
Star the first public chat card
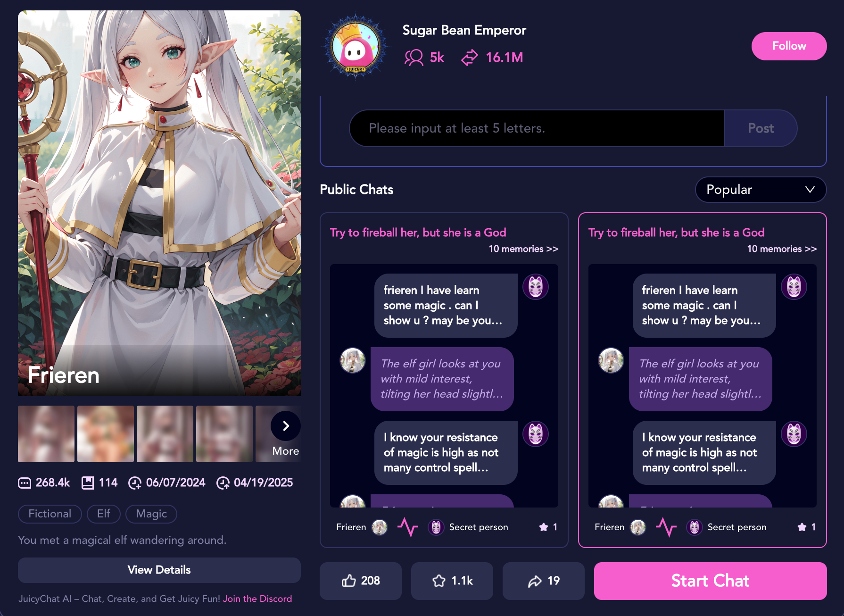pos(544,527)
